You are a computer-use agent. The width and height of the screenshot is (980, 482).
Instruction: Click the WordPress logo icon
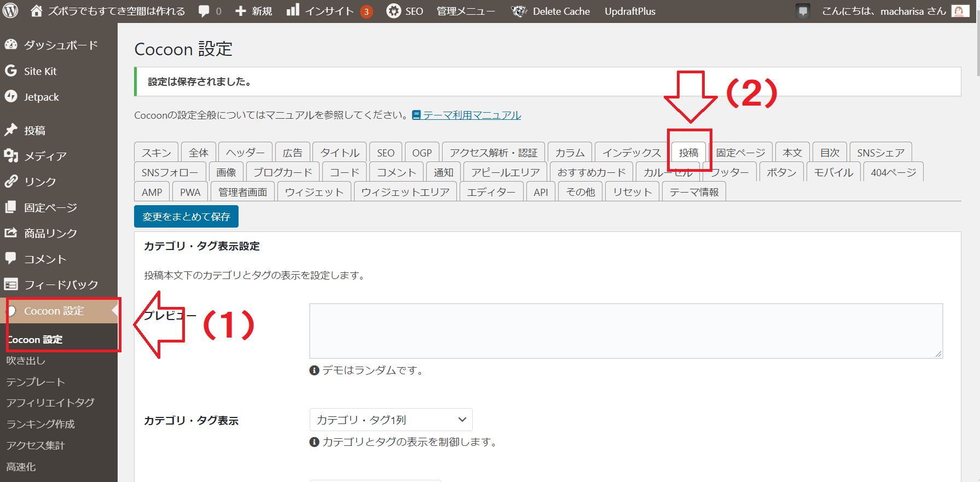(10, 11)
